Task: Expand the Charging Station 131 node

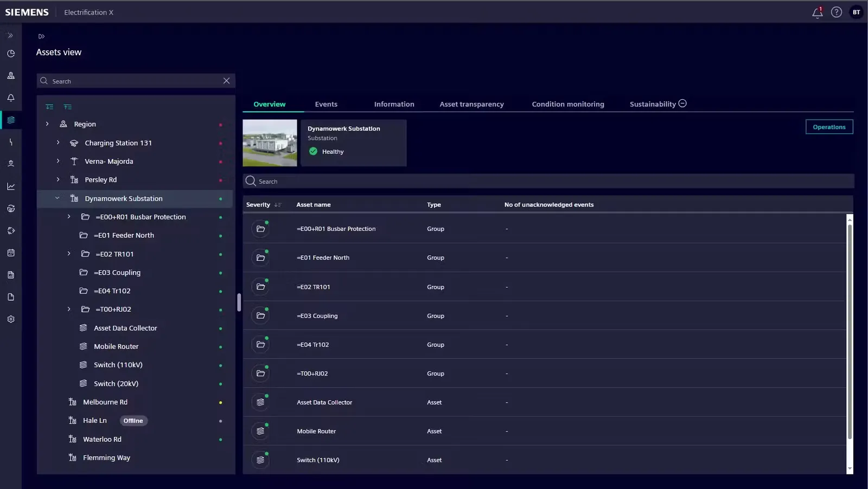Action: (58, 143)
